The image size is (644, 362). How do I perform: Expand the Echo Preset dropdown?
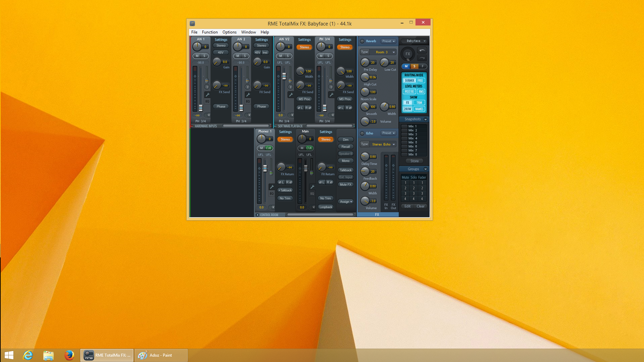click(x=389, y=133)
